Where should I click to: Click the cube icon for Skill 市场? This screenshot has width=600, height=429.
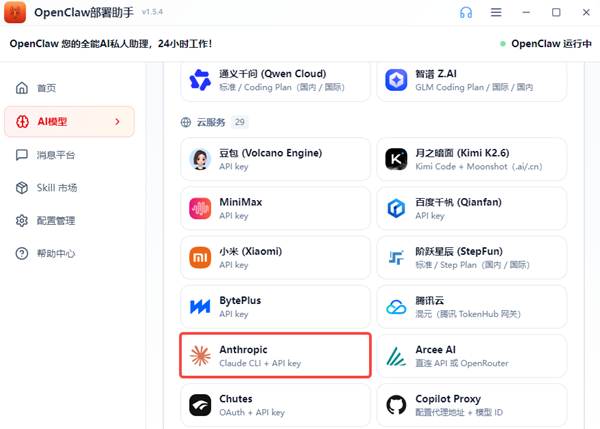(x=22, y=188)
